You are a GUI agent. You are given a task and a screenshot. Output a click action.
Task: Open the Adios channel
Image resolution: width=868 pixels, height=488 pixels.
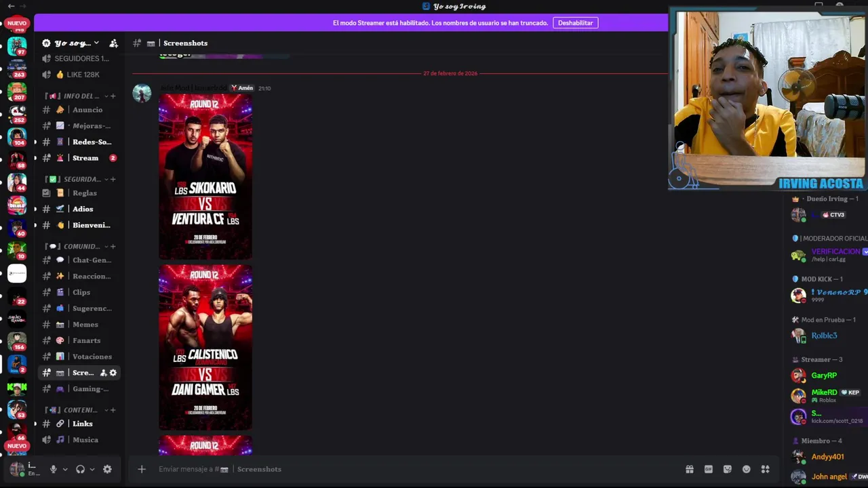coord(80,209)
